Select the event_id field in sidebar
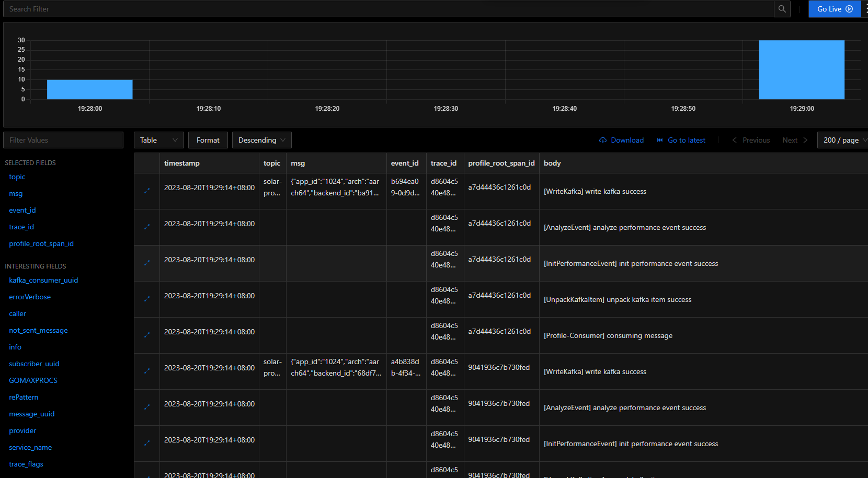This screenshot has width=868, height=478. click(22, 210)
